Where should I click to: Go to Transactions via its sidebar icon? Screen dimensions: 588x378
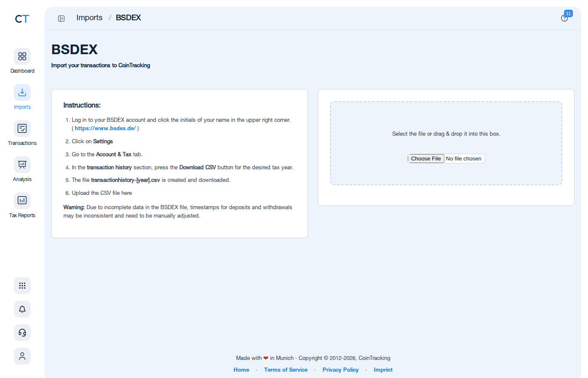click(x=22, y=129)
